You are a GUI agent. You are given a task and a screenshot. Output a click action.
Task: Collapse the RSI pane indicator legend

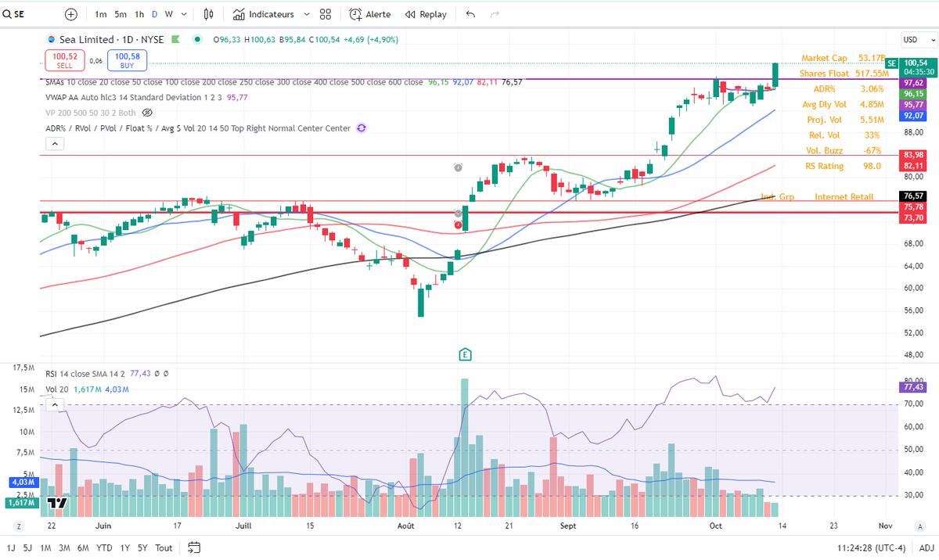54,404
